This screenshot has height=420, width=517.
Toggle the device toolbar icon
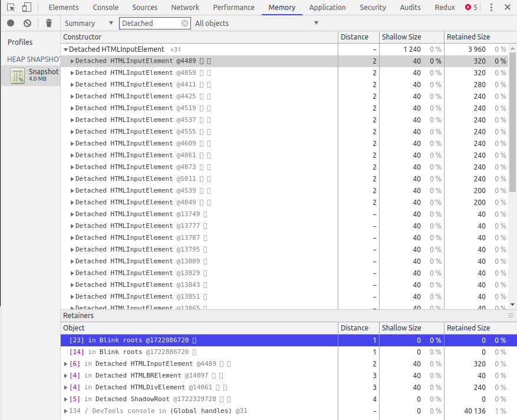27,7
